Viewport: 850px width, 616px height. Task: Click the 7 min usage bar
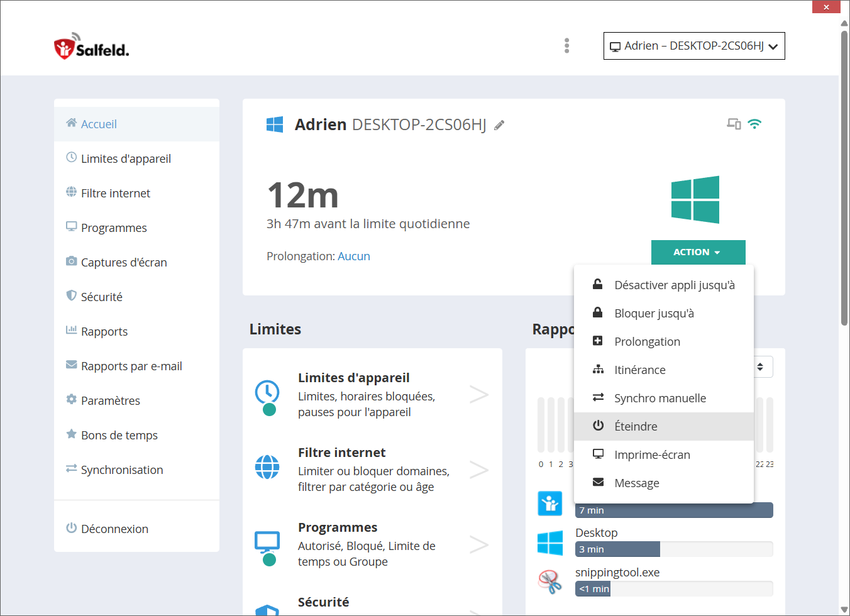(x=674, y=510)
